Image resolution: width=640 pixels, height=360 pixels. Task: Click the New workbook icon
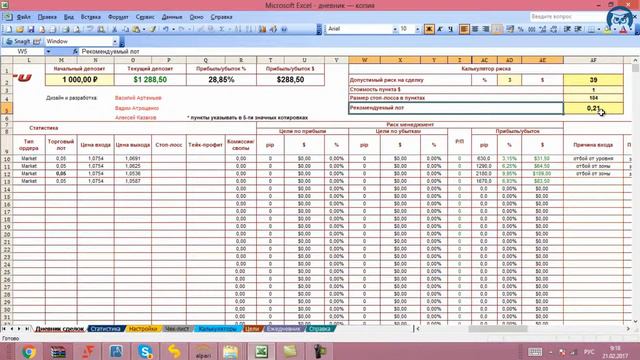9,29
